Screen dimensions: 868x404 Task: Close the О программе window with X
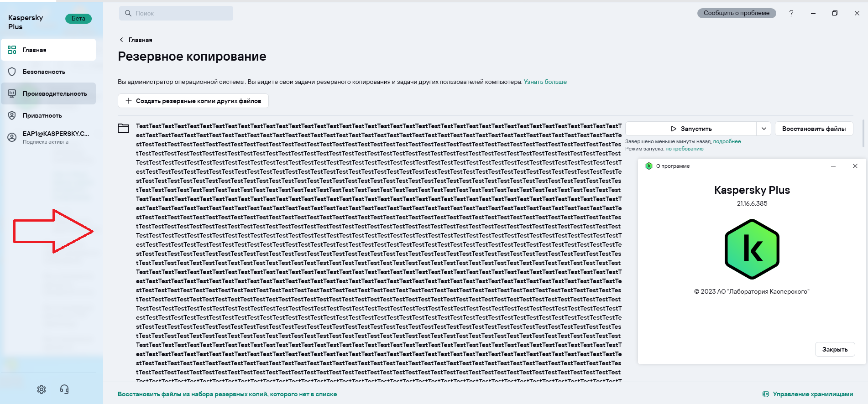[855, 166]
